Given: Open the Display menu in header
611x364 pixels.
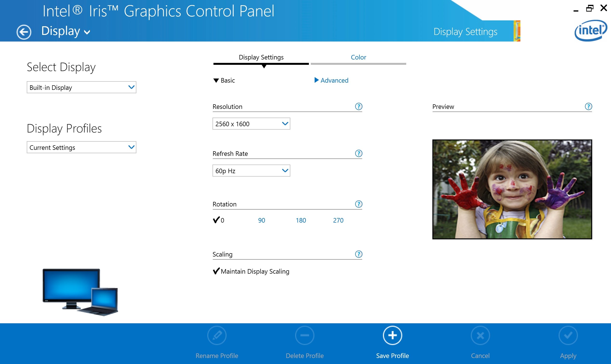Looking at the screenshot, I should (x=66, y=31).
